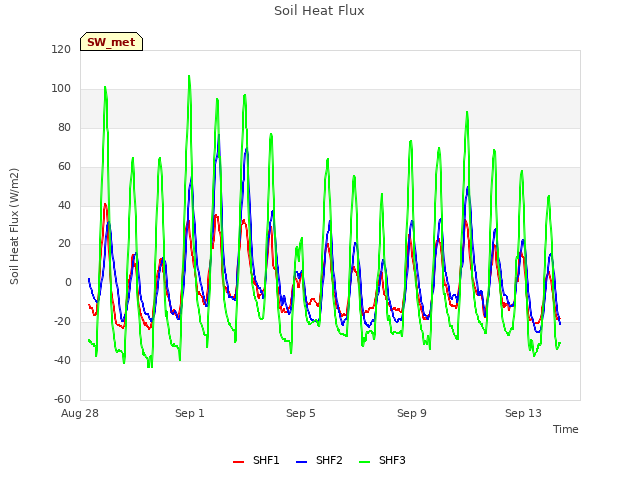Click the -40 y-axis tick label
The width and height of the screenshot is (640, 480).
click(62, 360)
